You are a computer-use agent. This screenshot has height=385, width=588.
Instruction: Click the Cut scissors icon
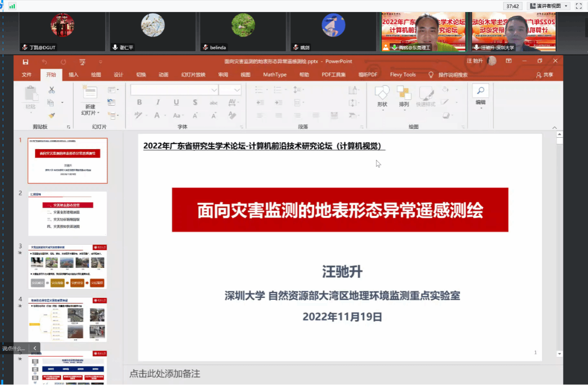click(51, 90)
